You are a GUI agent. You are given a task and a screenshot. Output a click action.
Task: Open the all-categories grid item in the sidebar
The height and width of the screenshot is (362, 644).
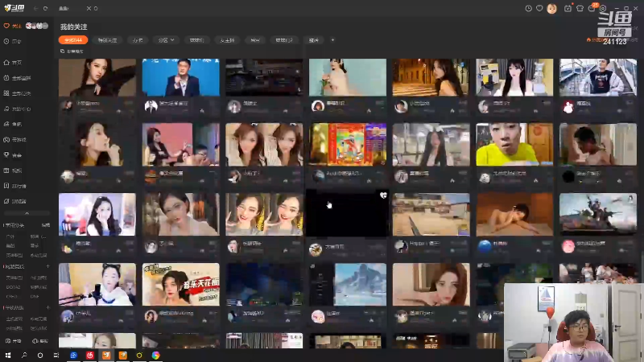click(x=17, y=93)
